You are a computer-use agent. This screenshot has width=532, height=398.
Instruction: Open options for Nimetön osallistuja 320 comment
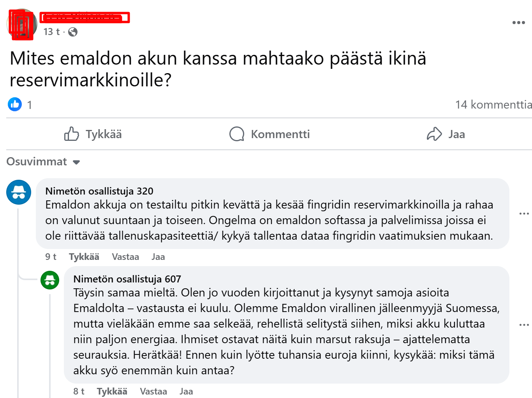[x=525, y=213]
